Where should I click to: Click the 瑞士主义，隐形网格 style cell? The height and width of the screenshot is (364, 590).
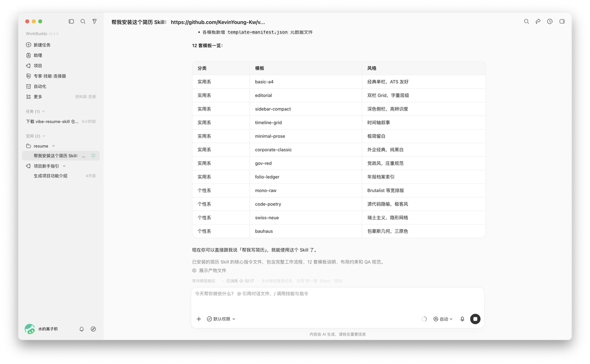[424, 217]
